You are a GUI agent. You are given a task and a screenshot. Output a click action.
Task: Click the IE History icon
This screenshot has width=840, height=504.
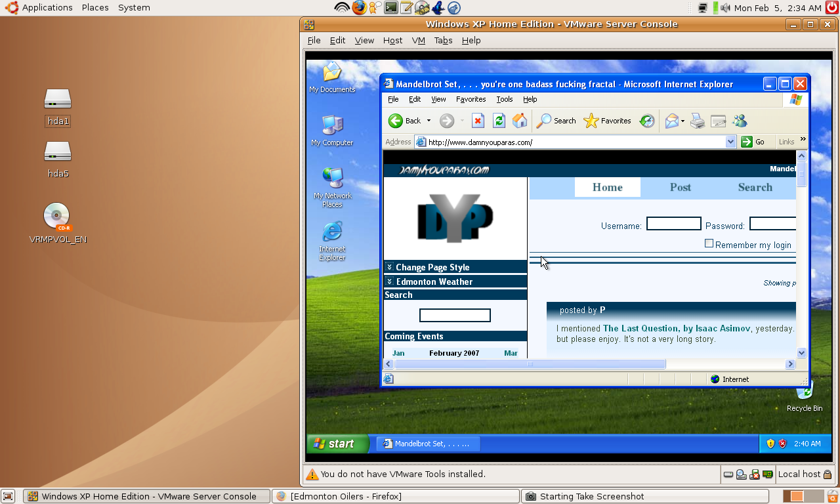coord(647,121)
